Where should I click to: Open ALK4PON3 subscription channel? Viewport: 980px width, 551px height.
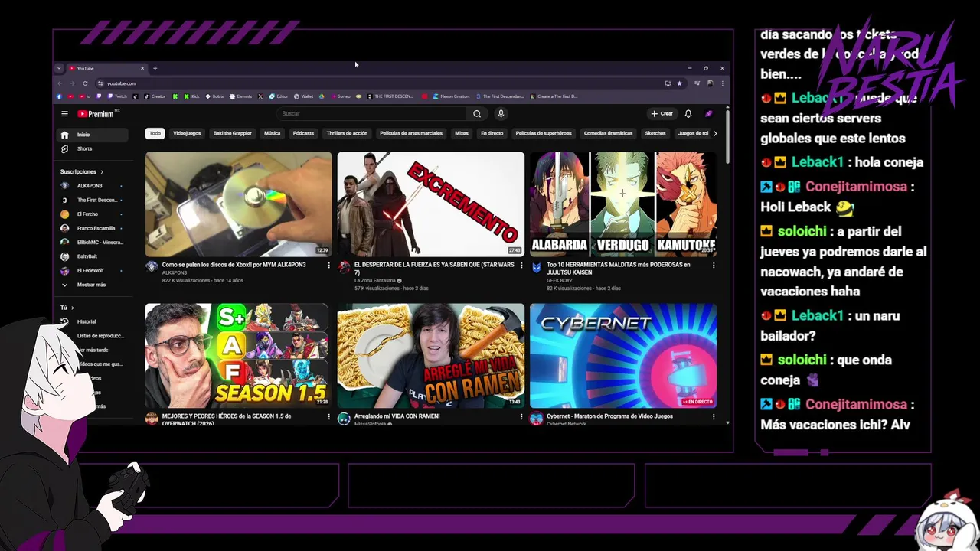[x=92, y=186]
